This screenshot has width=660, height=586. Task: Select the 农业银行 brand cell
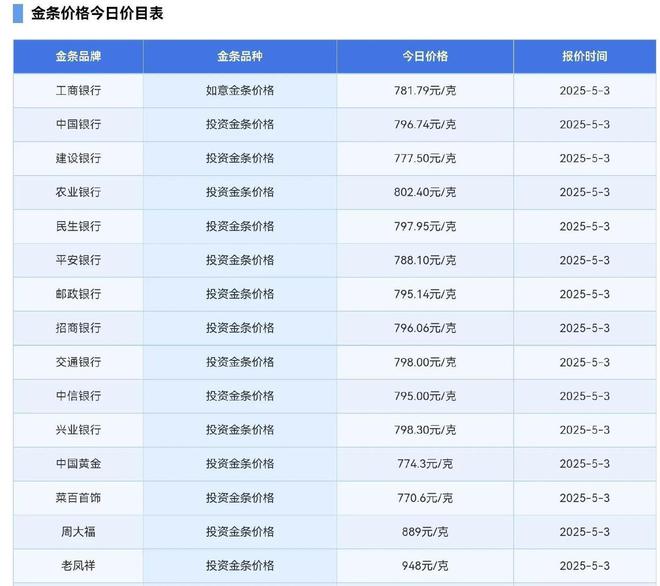(x=78, y=192)
